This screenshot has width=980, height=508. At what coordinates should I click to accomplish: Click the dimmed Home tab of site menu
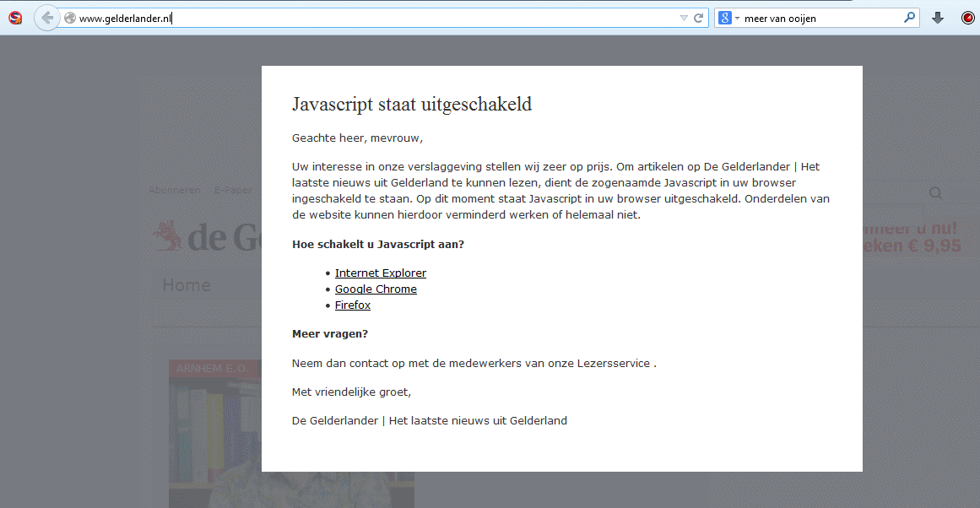pyautogui.click(x=187, y=285)
